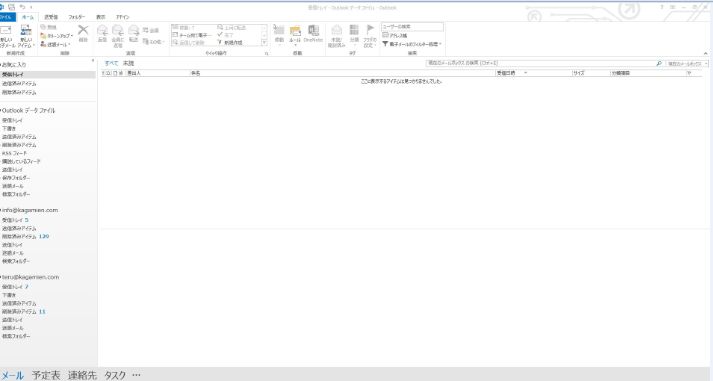Open the Address Book (アドレス帳)
713x381 pixels.
pyautogui.click(x=395, y=35)
